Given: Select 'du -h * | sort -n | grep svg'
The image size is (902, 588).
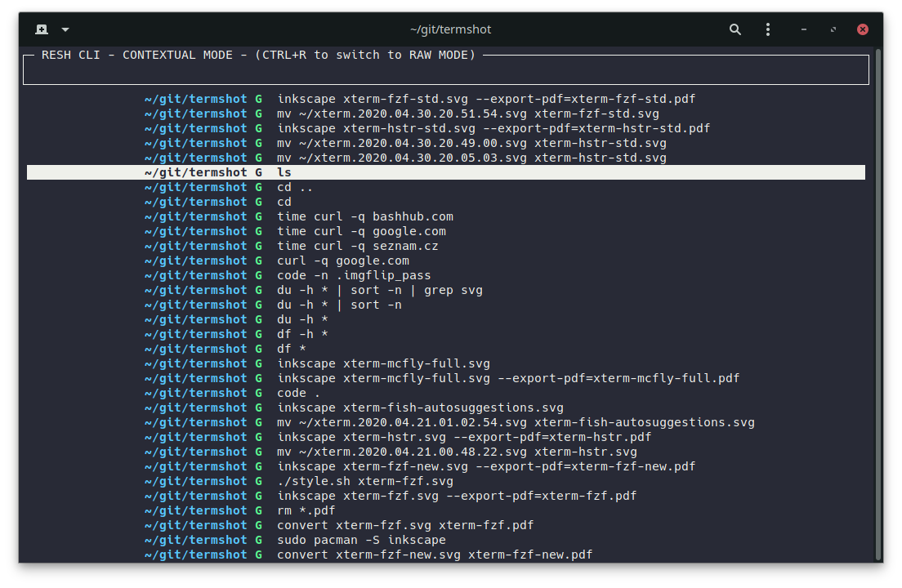Looking at the screenshot, I should click(x=379, y=290).
